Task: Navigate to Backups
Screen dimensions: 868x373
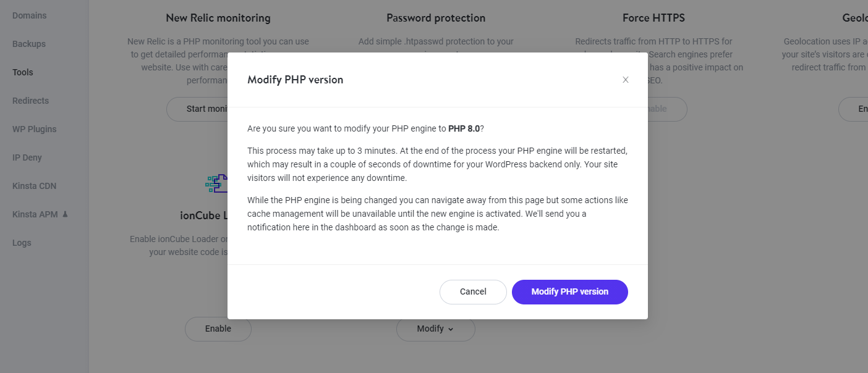Action: [x=28, y=43]
